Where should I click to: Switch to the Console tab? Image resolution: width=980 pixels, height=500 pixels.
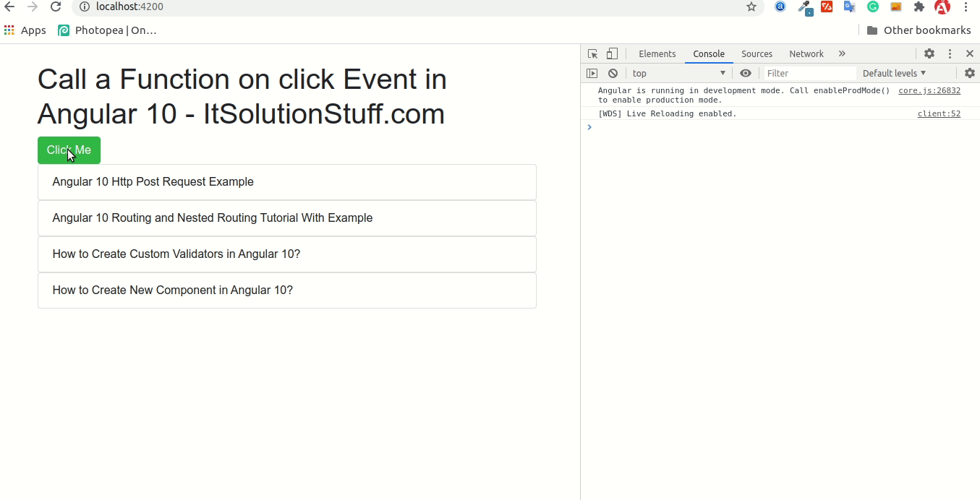709,54
